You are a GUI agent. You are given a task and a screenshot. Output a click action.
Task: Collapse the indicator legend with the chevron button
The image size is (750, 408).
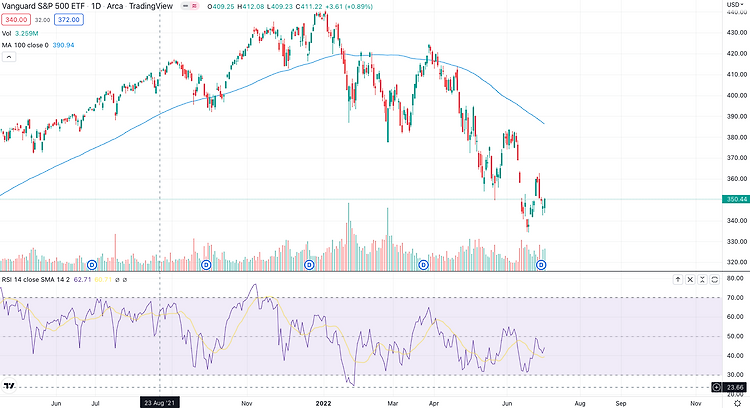(9, 57)
